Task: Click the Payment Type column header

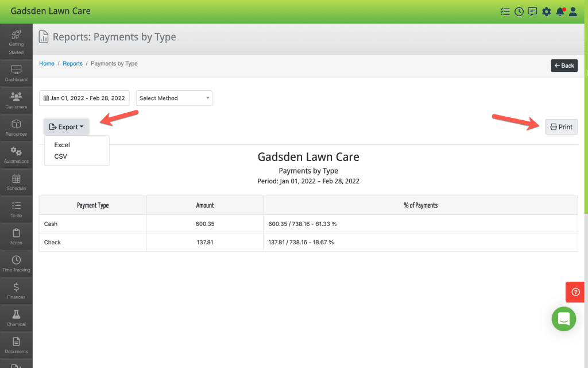Action: 92,205
